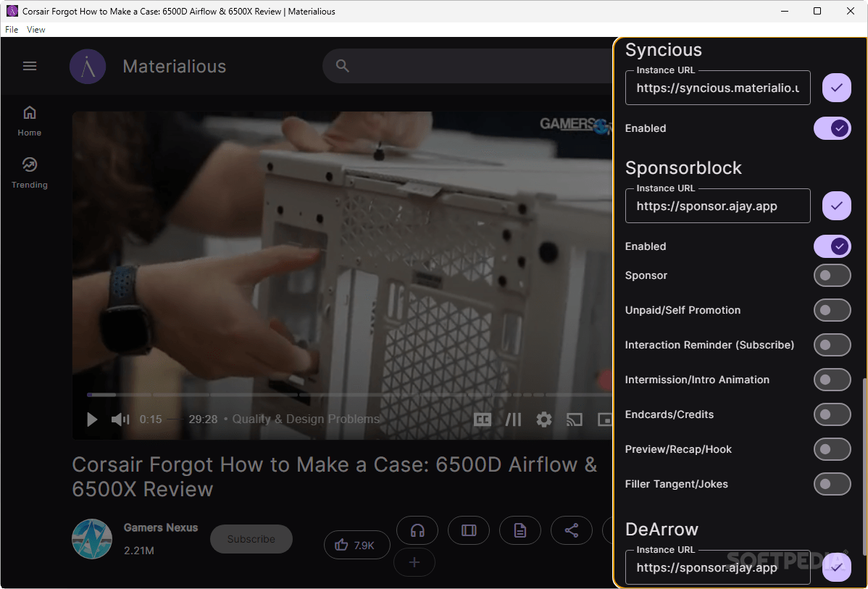Toggle theatre mode button
The image size is (868, 589).
[x=469, y=531]
